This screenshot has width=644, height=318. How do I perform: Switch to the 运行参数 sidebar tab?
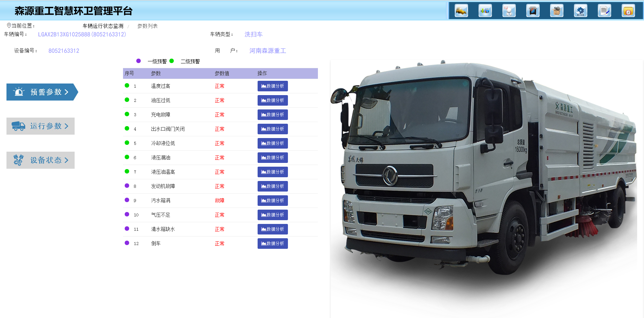(41, 126)
